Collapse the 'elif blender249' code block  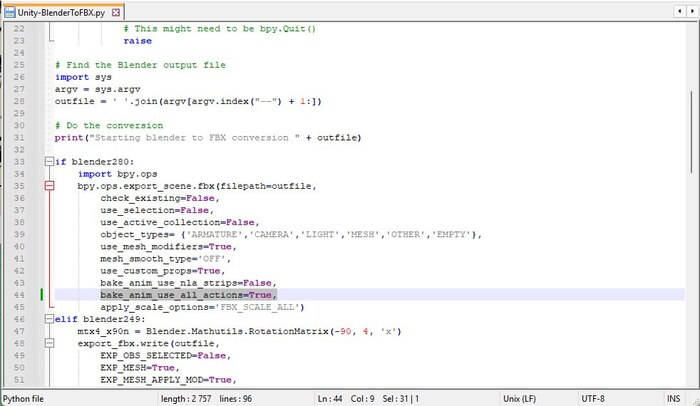(x=47, y=319)
